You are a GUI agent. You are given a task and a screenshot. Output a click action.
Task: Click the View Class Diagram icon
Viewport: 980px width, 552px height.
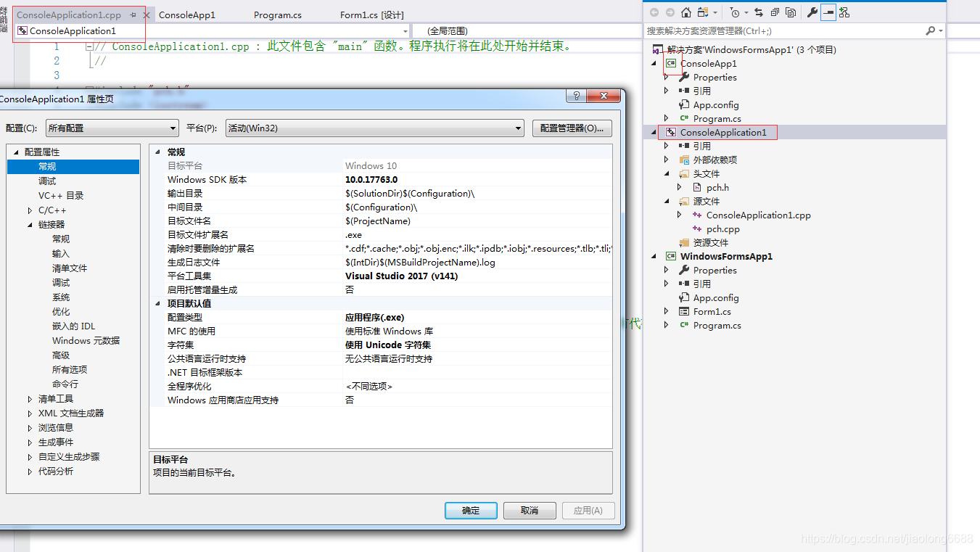click(x=844, y=12)
